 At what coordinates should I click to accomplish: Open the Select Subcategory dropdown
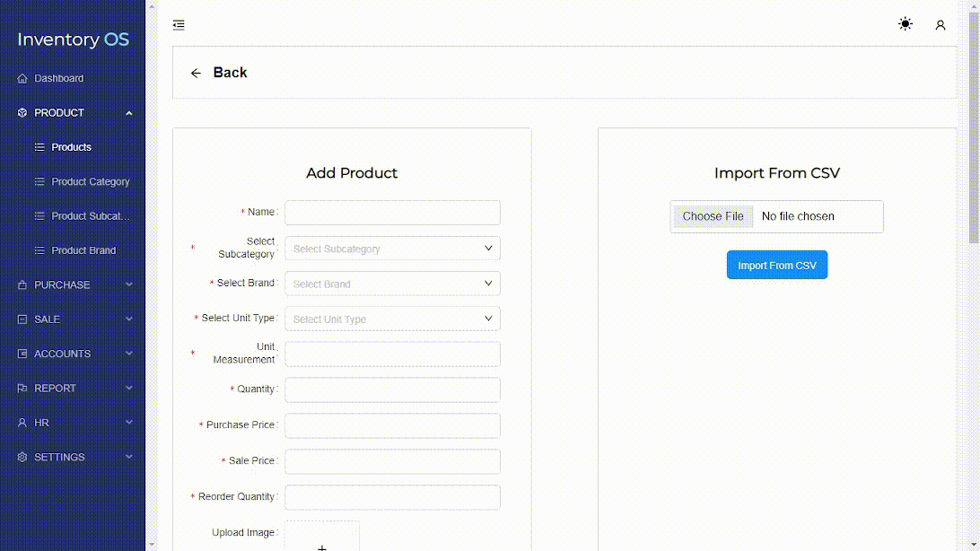(x=392, y=249)
